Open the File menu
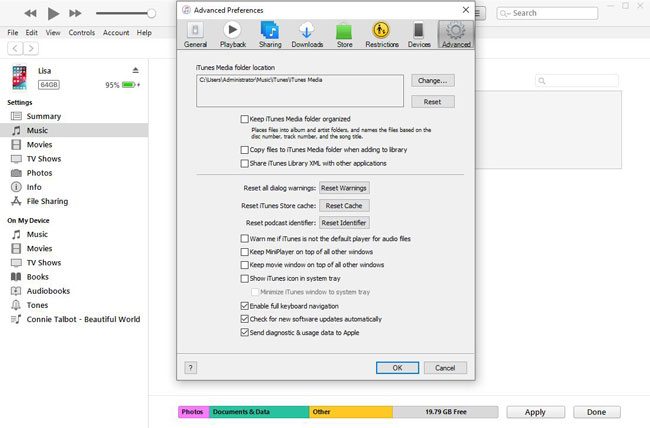This screenshot has height=428, width=650. coord(13,32)
